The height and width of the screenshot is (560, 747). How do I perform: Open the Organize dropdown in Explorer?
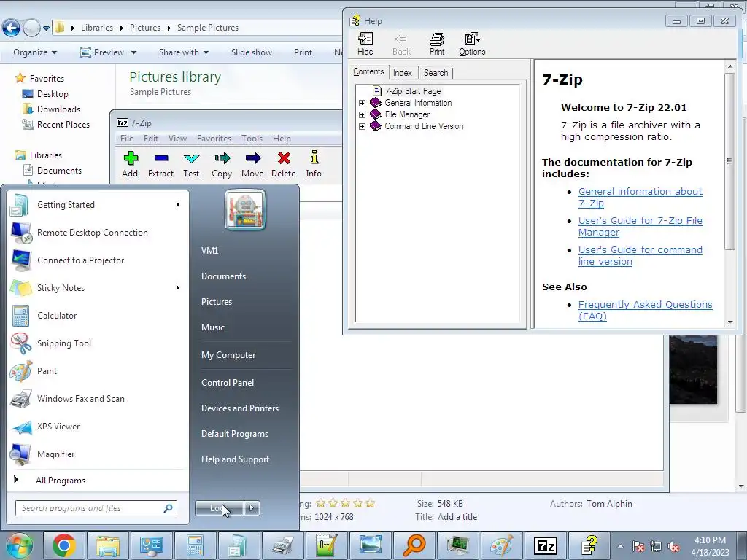pos(35,52)
